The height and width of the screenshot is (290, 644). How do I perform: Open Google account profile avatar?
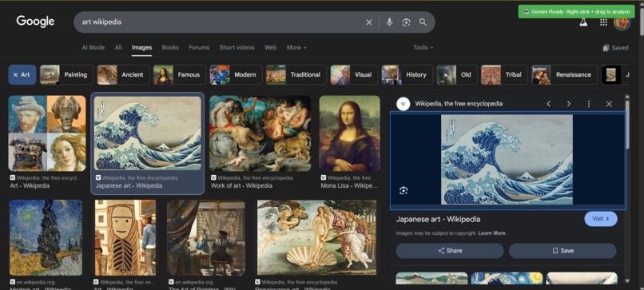tap(622, 22)
